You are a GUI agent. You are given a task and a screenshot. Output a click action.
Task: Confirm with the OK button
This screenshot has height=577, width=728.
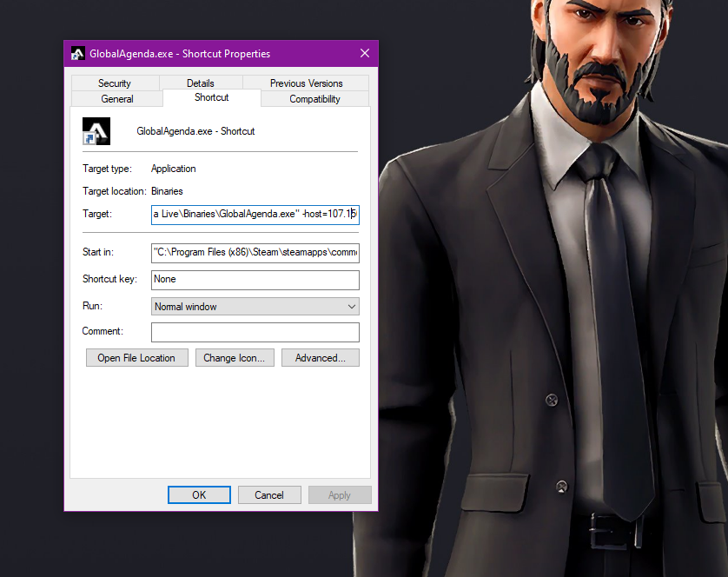[x=199, y=495]
